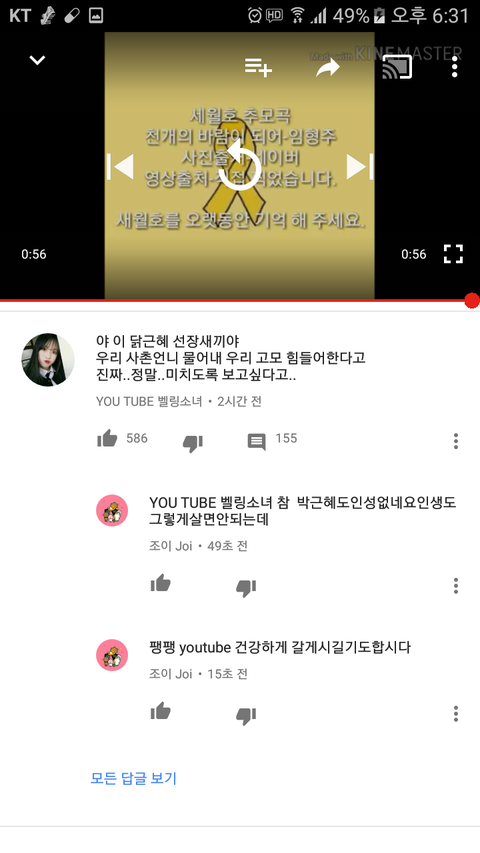Open the top comment's three-dot options menu

coord(456,441)
